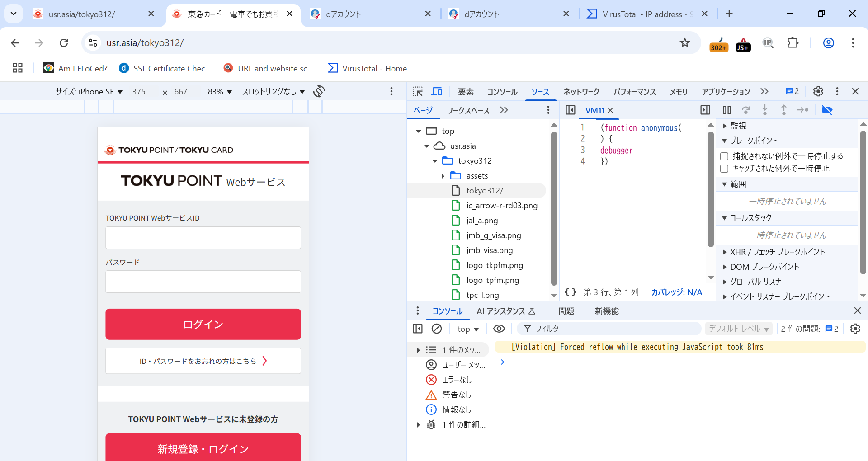The height and width of the screenshot is (461, 868).
Task: Click the パスワード input field
Action: tap(203, 282)
